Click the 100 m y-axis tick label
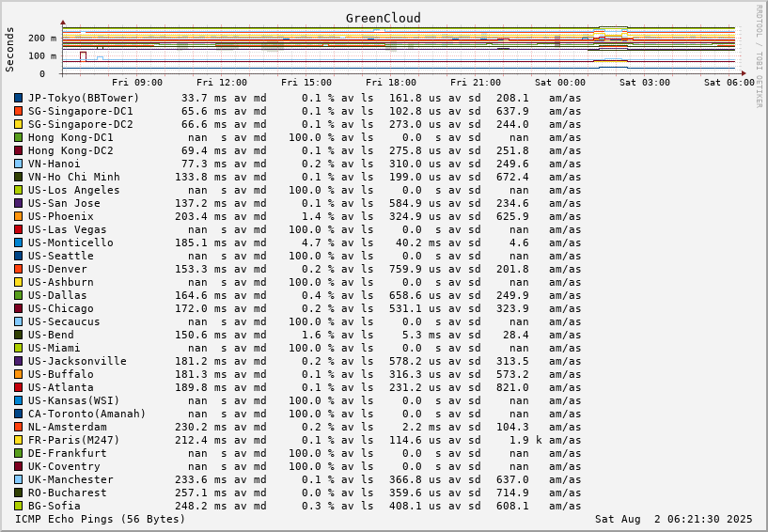 [x=42, y=55]
